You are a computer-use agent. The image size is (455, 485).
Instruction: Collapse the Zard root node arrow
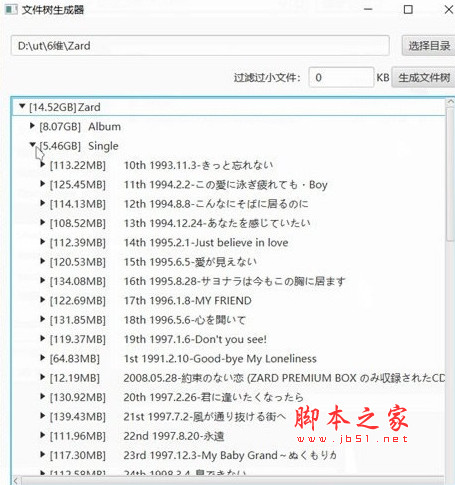(22, 106)
